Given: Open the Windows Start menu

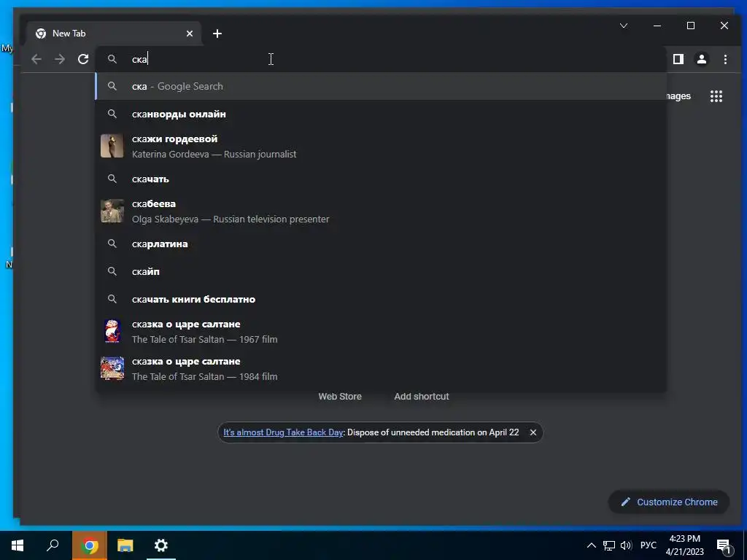Looking at the screenshot, I should [x=18, y=545].
